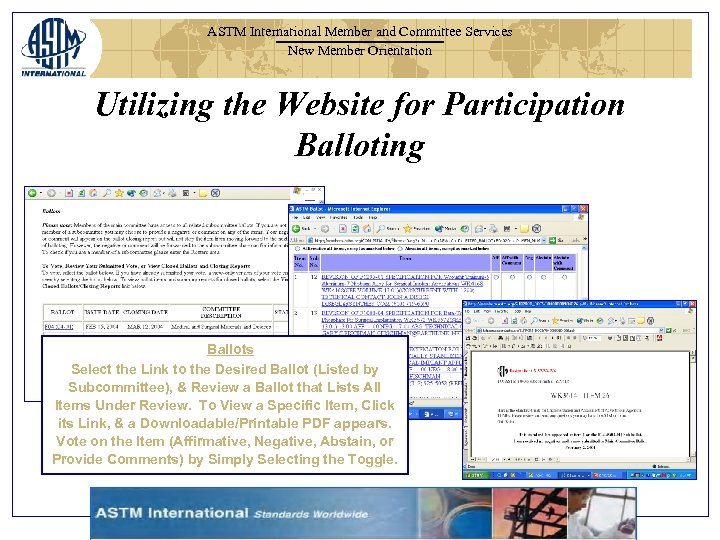The image size is (720, 540).
Task: Click Search magnifier in PDF viewer window toolbar
Action: 534,321
